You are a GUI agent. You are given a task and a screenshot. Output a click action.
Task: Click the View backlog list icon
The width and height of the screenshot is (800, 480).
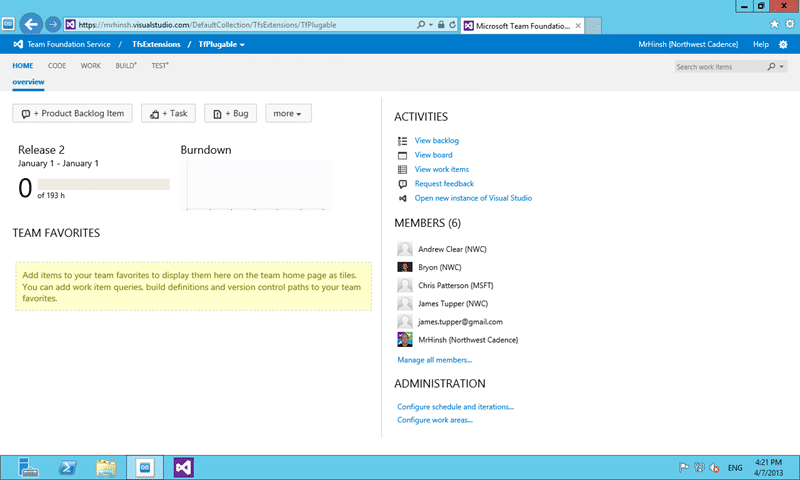[x=403, y=141]
